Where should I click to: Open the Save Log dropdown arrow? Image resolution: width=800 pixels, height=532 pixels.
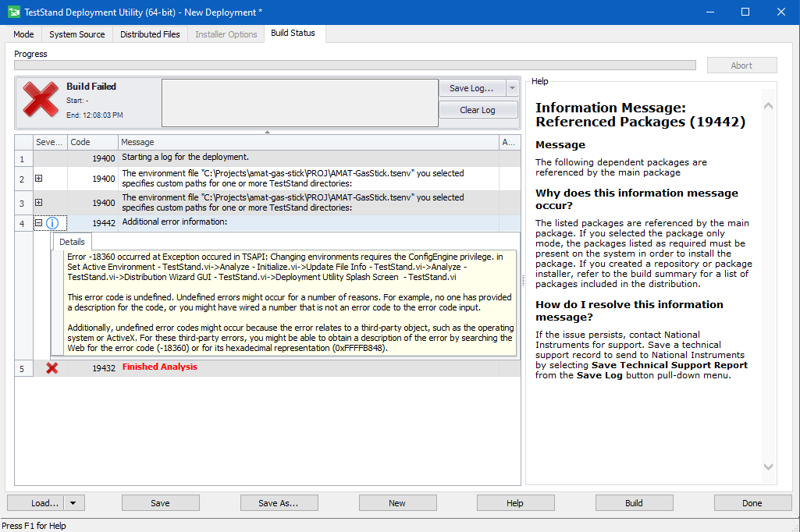click(512, 87)
